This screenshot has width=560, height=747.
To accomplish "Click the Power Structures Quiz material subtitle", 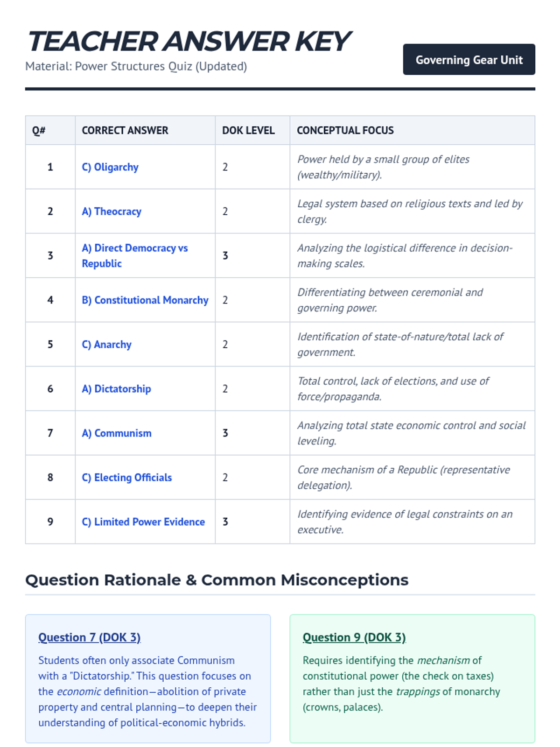I will [136, 66].
